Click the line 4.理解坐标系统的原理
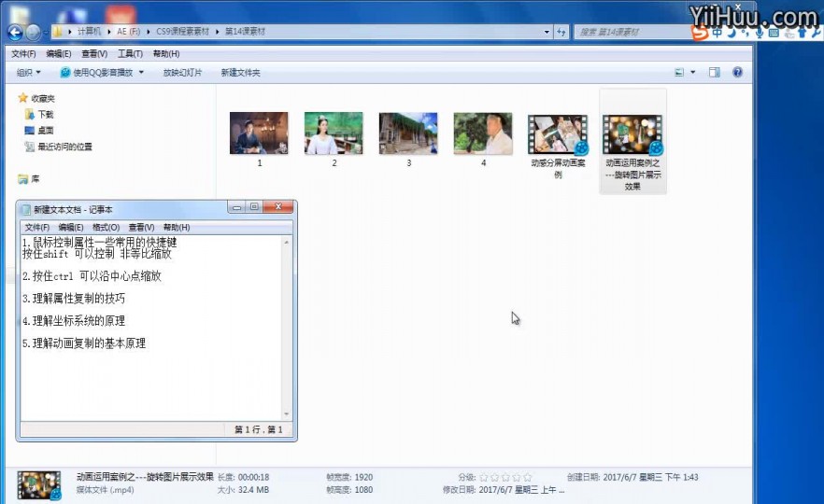824x504 pixels. [x=74, y=321]
